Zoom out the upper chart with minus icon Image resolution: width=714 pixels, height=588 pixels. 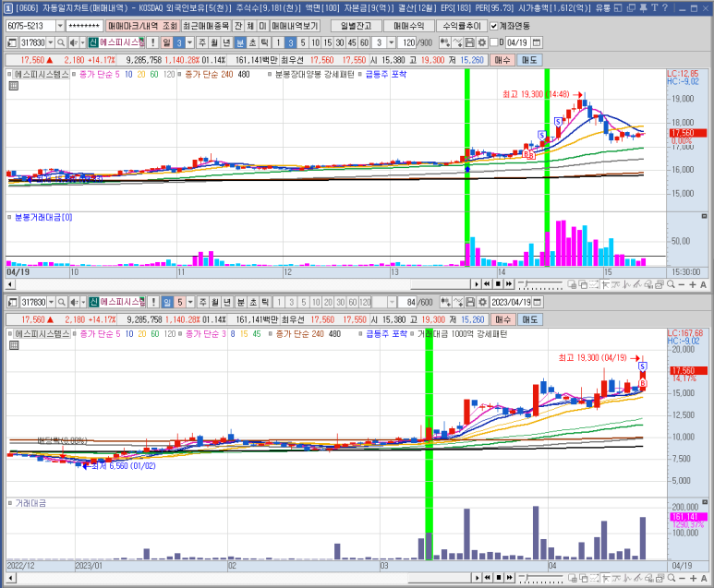(682, 284)
